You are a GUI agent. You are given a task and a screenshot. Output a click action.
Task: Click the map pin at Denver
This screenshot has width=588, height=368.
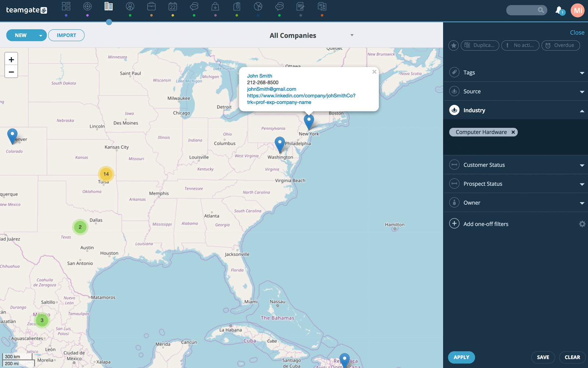12,136
